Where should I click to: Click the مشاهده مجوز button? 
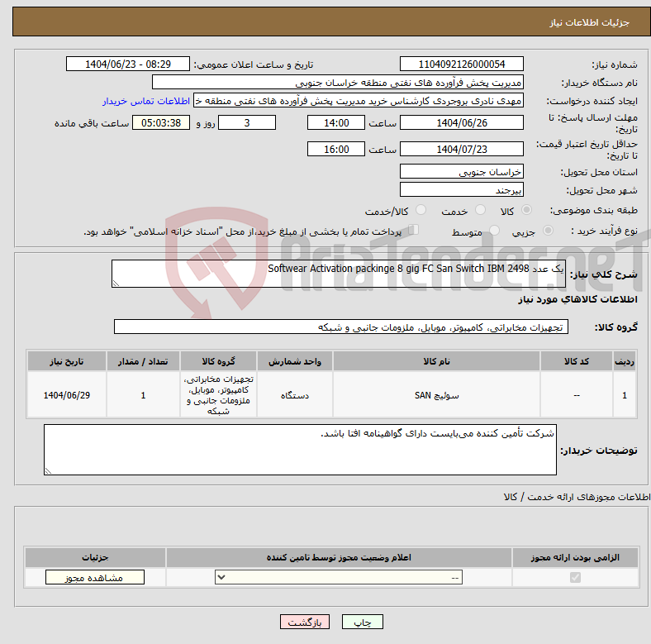(x=95, y=578)
